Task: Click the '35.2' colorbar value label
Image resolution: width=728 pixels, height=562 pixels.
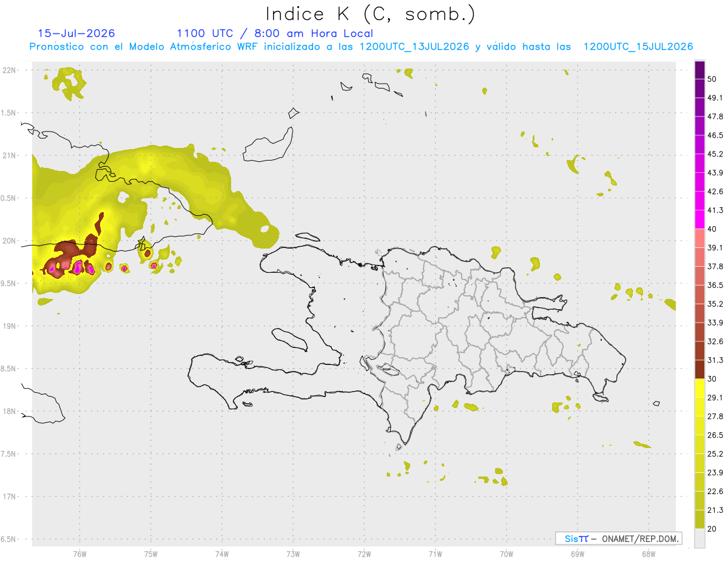Action: tap(715, 304)
